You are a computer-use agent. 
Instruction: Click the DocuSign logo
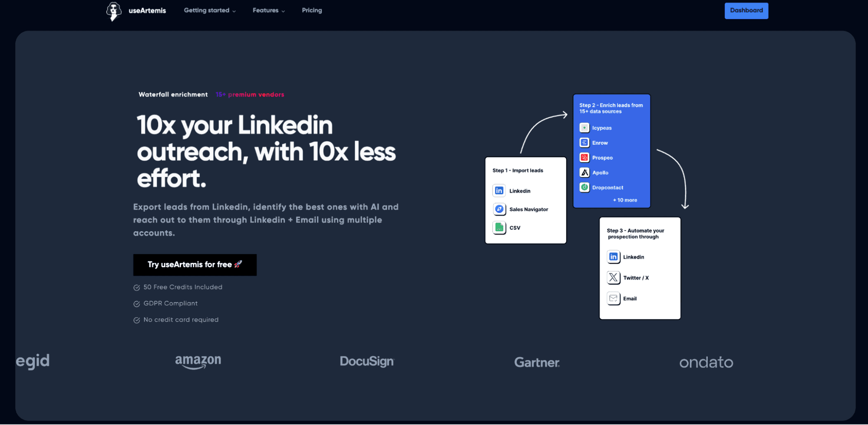[367, 362]
